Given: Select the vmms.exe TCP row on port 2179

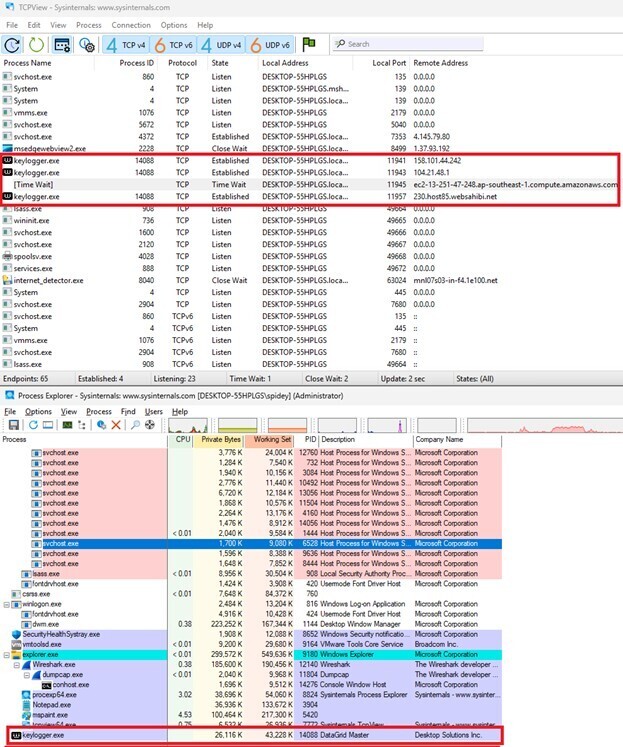Looking at the screenshot, I should pyautogui.click(x=311, y=113).
